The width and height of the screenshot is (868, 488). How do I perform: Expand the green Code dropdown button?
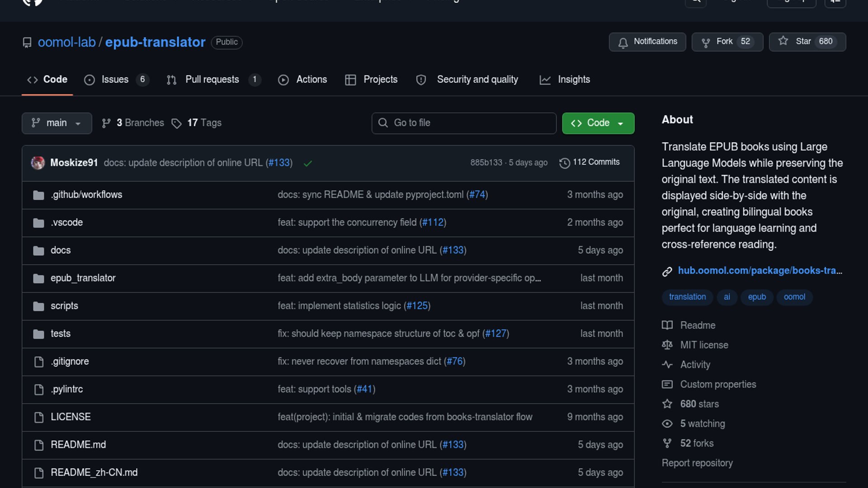pos(598,123)
